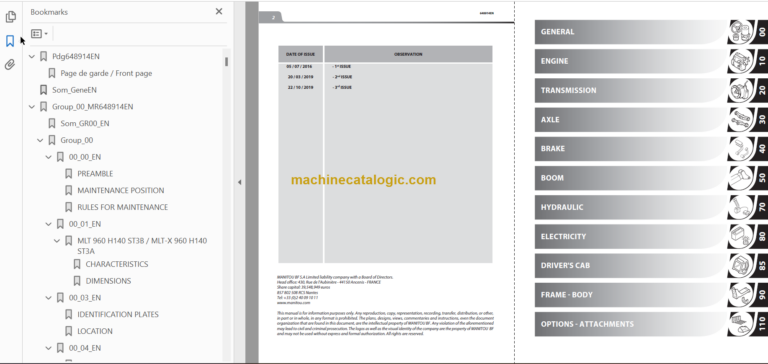Click the Frame-Body section 90 icon

741,295
